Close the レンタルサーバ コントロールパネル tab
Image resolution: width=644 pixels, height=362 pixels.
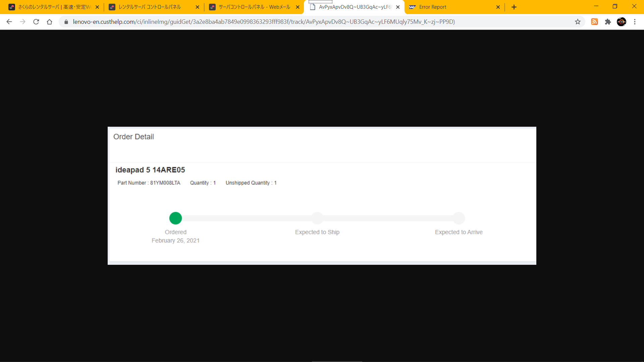[x=197, y=7]
